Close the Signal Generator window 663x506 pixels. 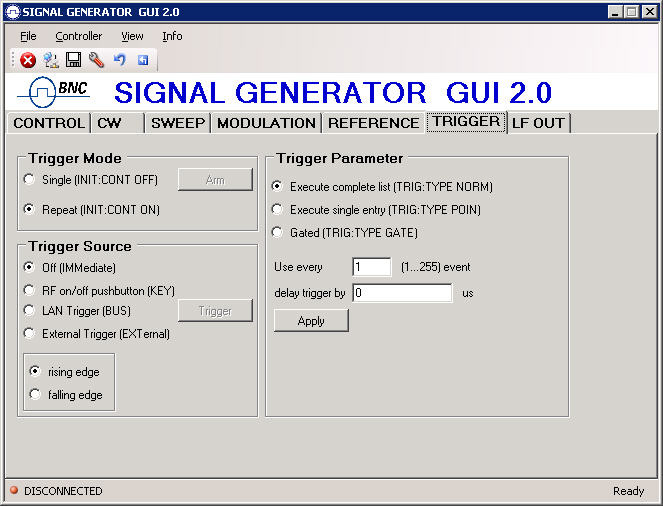pyautogui.click(x=650, y=12)
